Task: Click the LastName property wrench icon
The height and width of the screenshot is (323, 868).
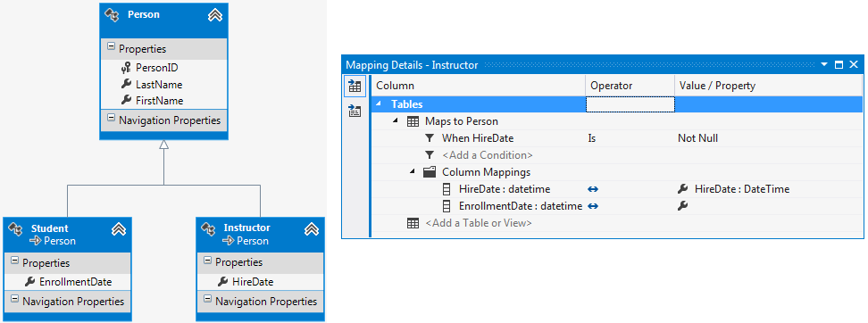Action: pos(126,85)
